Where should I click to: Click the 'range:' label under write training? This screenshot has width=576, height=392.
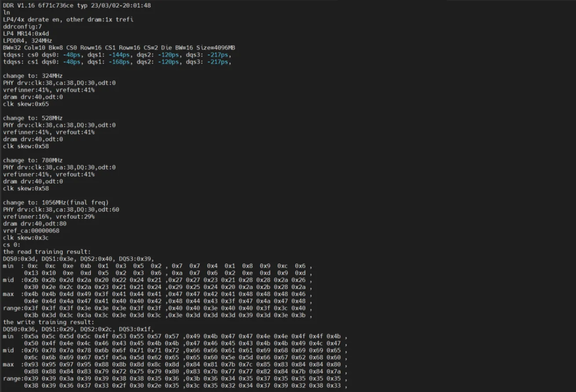tap(13, 379)
